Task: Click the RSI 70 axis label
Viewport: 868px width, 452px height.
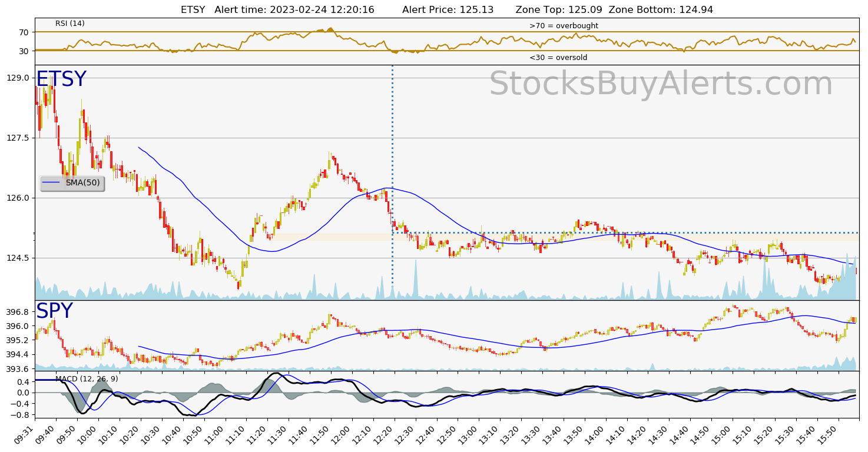Action: tap(24, 32)
